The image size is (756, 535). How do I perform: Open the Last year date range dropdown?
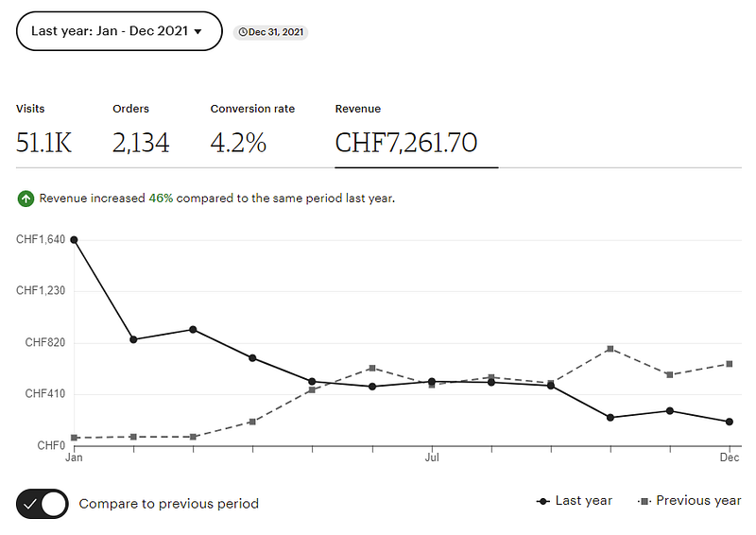118,31
